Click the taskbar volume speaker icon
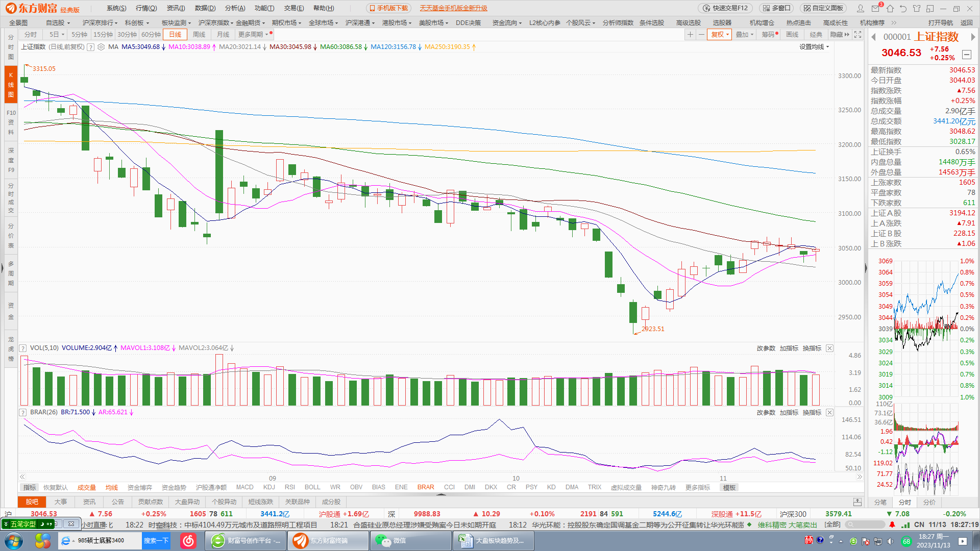 (x=890, y=541)
